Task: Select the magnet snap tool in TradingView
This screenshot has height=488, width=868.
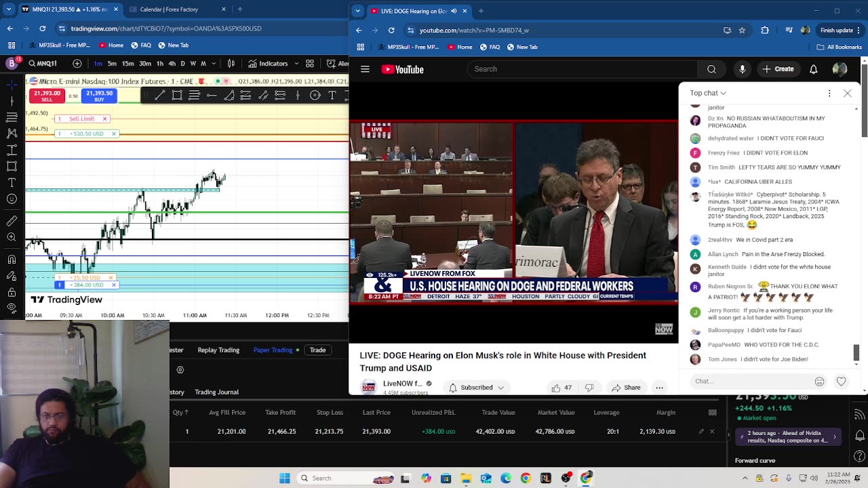Action: [12, 260]
